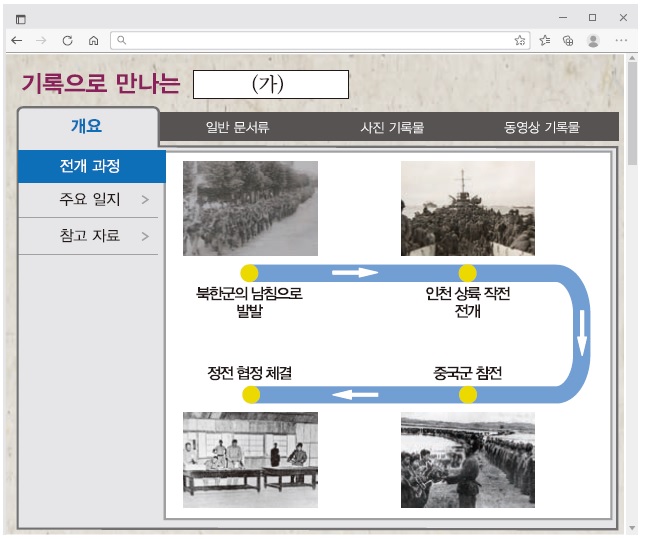
Task: Reload the page with the refresh icon
Action: tap(67, 41)
